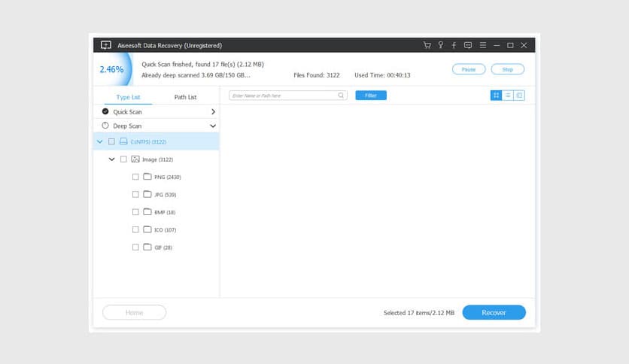629x364 pixels.
Task: Tick the ICO (107) checkbox
Action: (135, 229)
